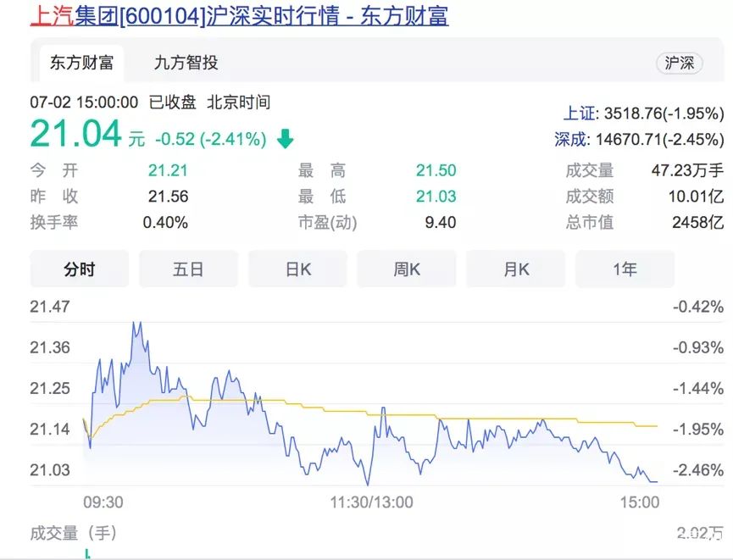Click the 今开 value 21.21

click(168, 170)
